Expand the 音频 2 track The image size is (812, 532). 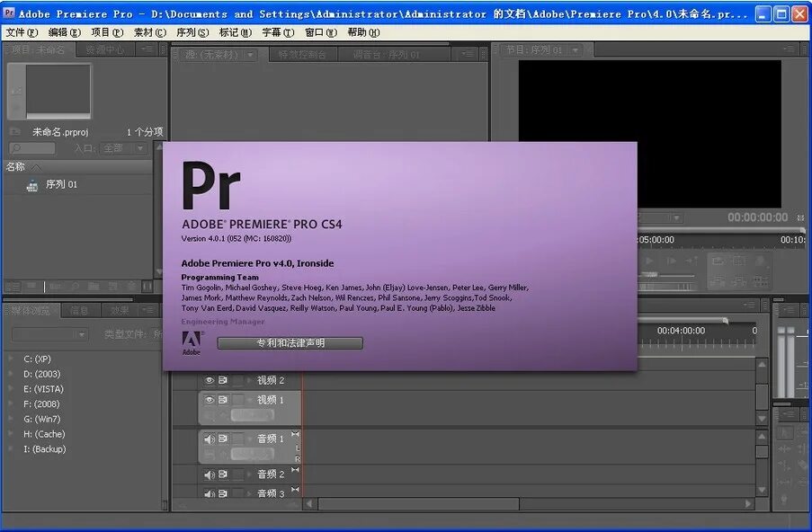(x=250, y=474)
